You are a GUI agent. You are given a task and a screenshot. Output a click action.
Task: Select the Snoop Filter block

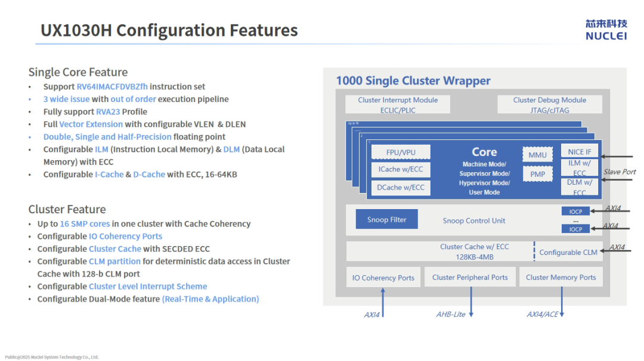[386, 219]
